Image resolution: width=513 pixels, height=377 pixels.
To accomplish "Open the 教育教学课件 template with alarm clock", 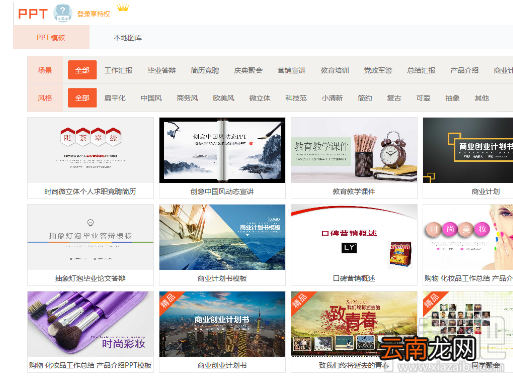I will pos(354,150).
